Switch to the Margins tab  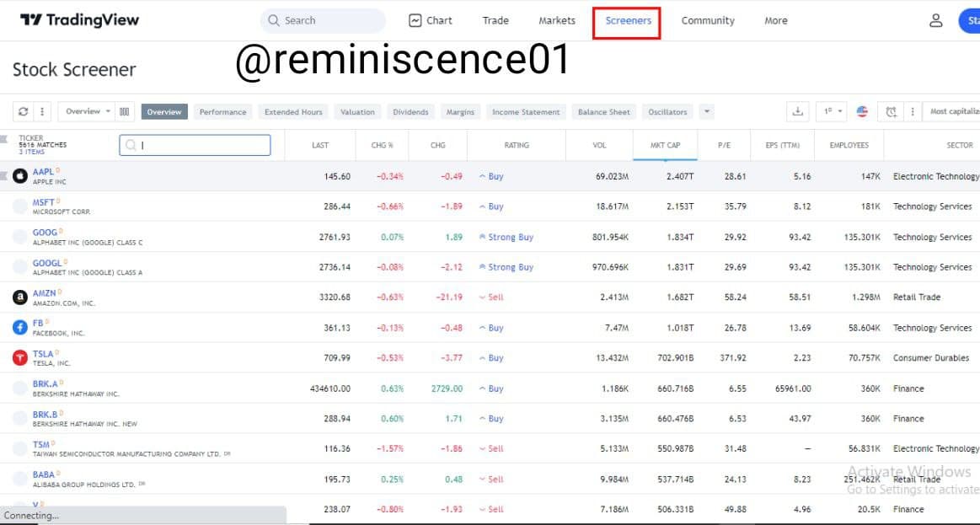(460, 112)
